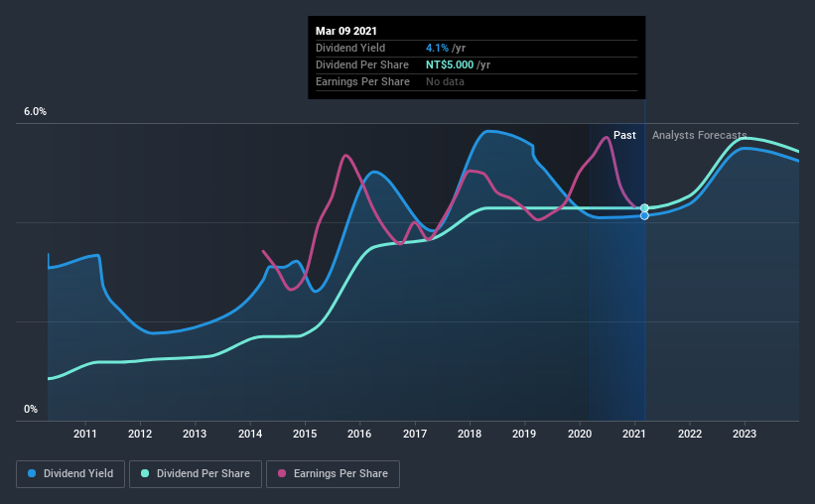Image resolution: width=815 pixels, height=504 pixels.
Task: Click the tooltip 'Dividend Yield' row label
Action: click(350, 48)
